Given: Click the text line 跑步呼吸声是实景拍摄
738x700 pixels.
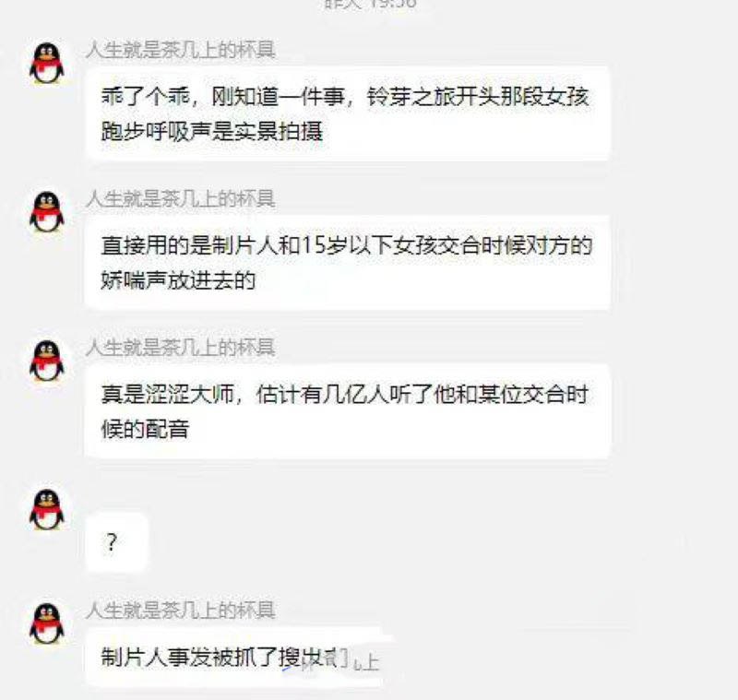Looking at the screenshot, I should tap(212, 131).
